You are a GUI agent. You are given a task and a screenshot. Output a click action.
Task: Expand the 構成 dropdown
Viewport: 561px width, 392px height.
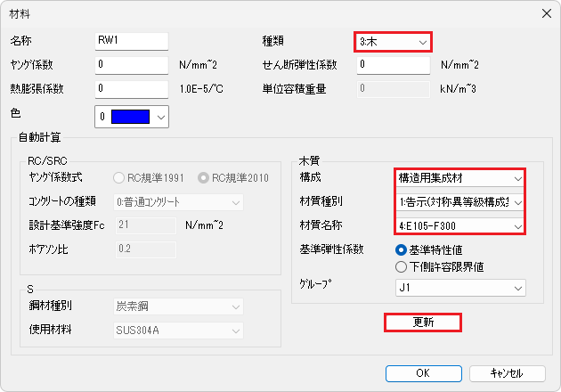458,178
